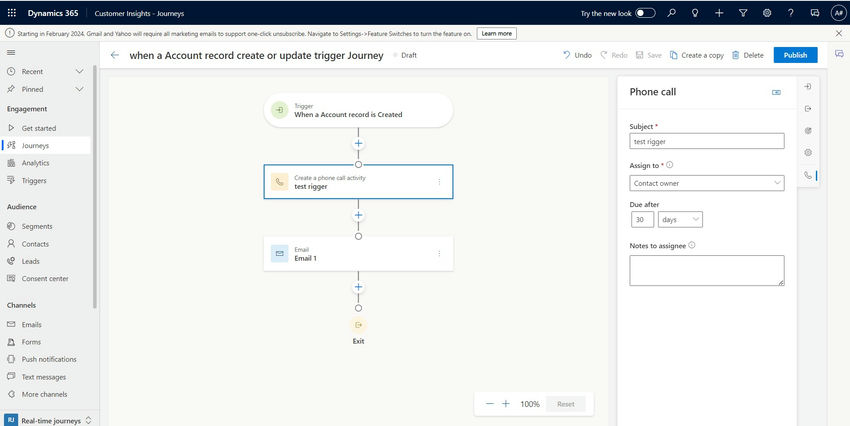
Task: Toggle the Try the new look switch
Action: pyautogui.click(x=646, y=13)
